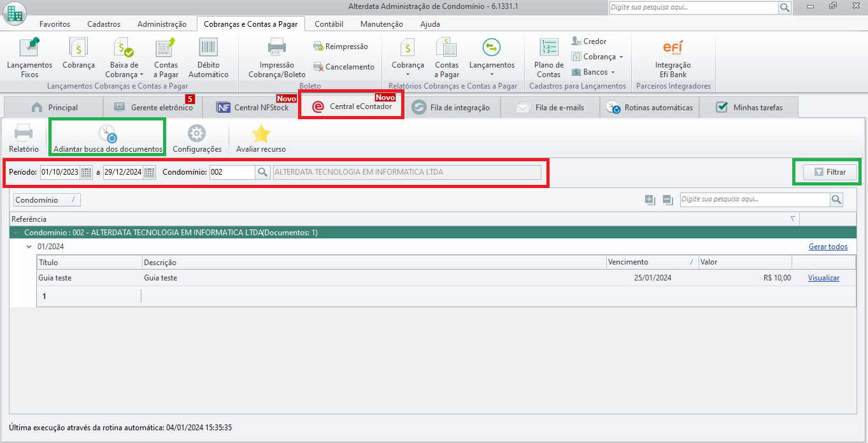
Task: Click Gerar todos link
Action: tap(828, 247)
